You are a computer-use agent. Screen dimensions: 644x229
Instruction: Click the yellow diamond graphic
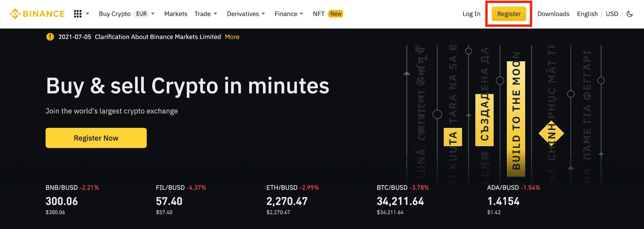[551, 133]
